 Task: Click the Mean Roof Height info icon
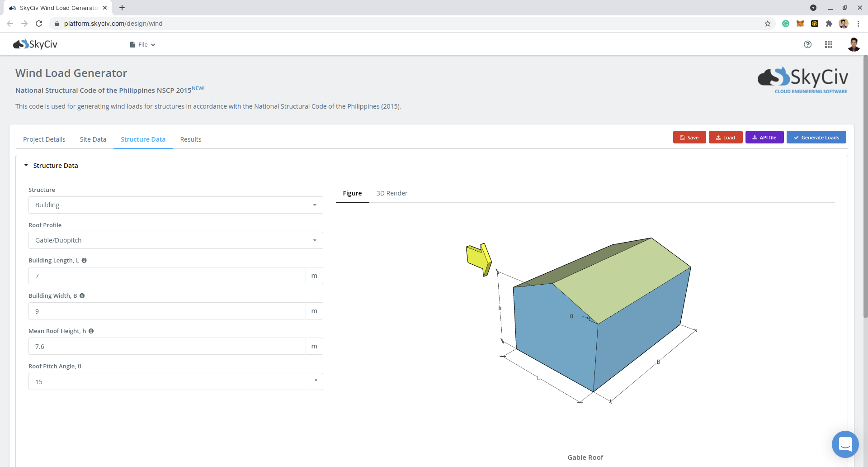(x=91, y=331)
